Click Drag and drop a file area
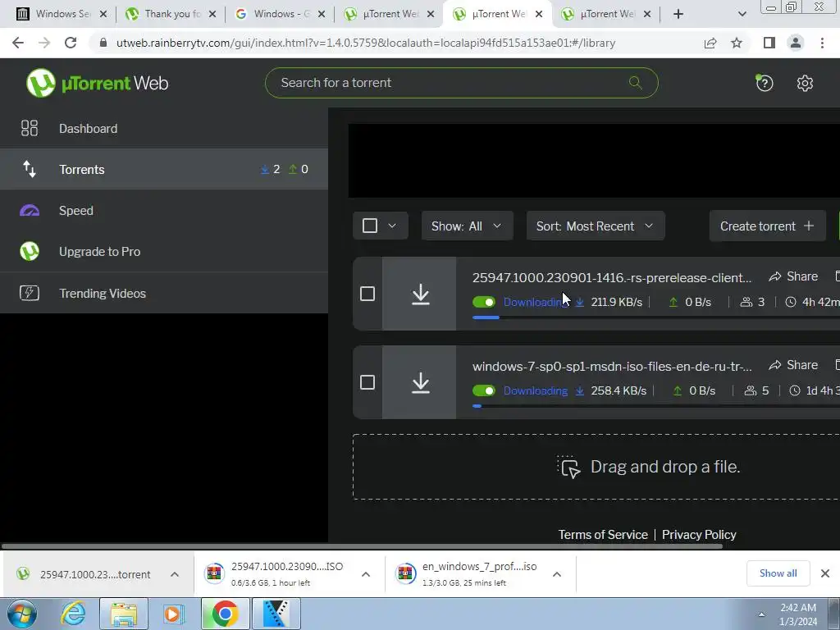Screen dimensions: 840x630 (596, 467)
